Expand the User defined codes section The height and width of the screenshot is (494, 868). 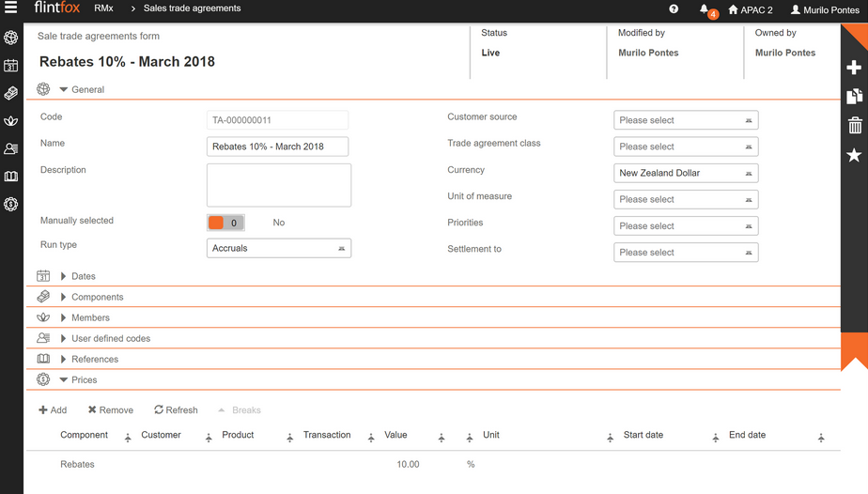[63, 338]
